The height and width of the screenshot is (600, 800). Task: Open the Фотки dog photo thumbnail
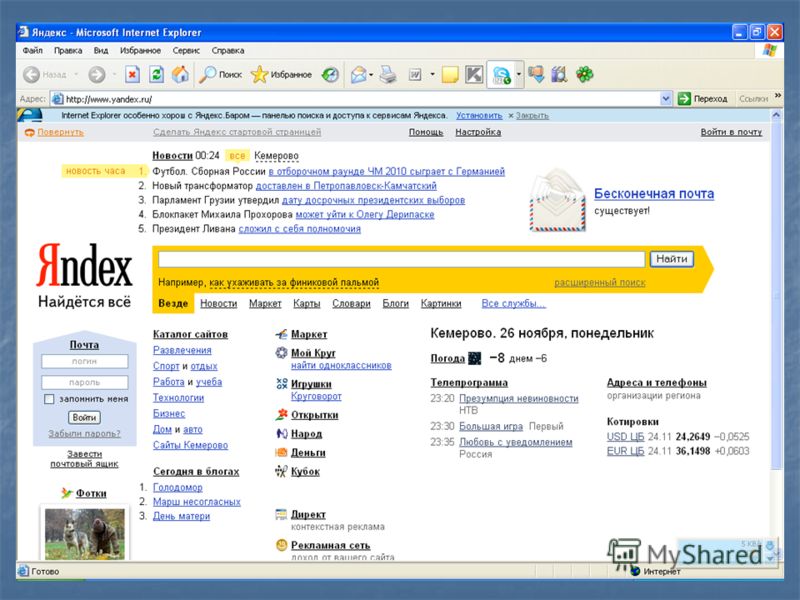coord(85,534)
